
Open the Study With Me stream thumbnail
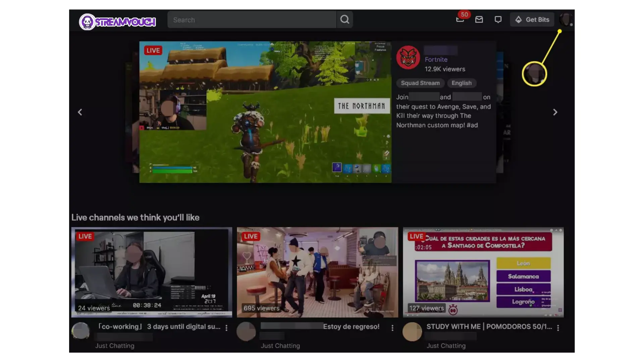(x=483, y=272)
